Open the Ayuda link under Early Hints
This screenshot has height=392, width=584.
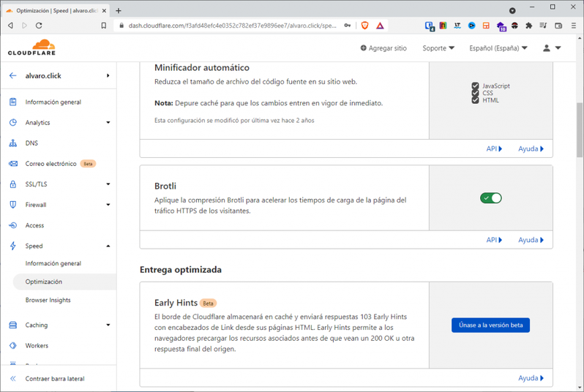click(x=531, y=378)
